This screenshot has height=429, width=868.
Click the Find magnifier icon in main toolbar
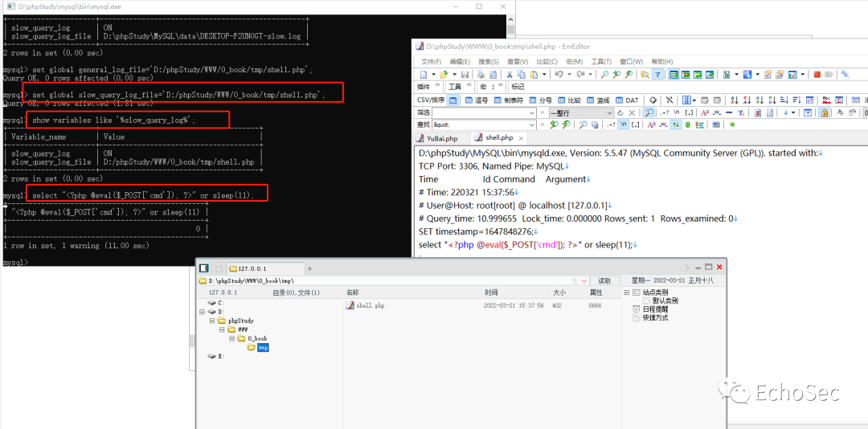[x=604, y=74]
